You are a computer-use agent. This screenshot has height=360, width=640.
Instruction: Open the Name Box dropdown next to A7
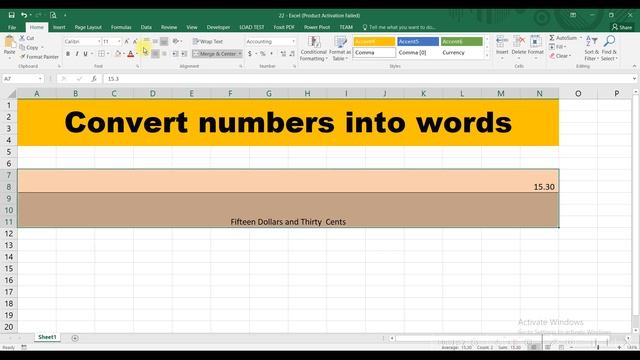(40, 79)
